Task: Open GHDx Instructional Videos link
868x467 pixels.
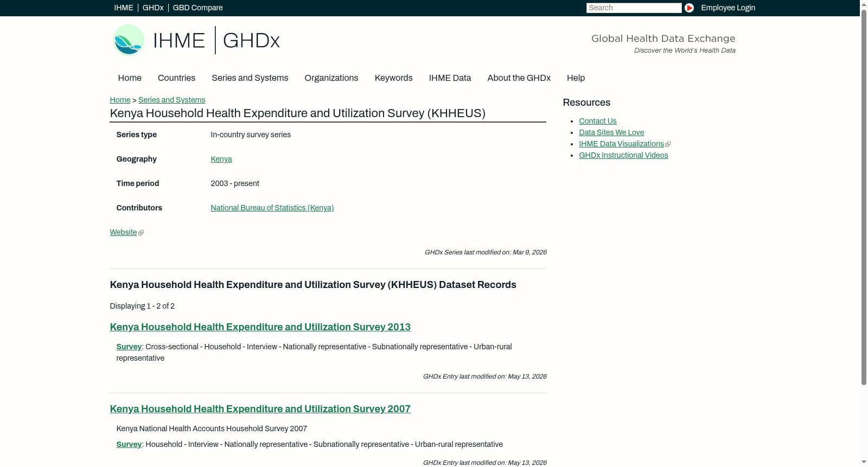Action: click(623, 155)
